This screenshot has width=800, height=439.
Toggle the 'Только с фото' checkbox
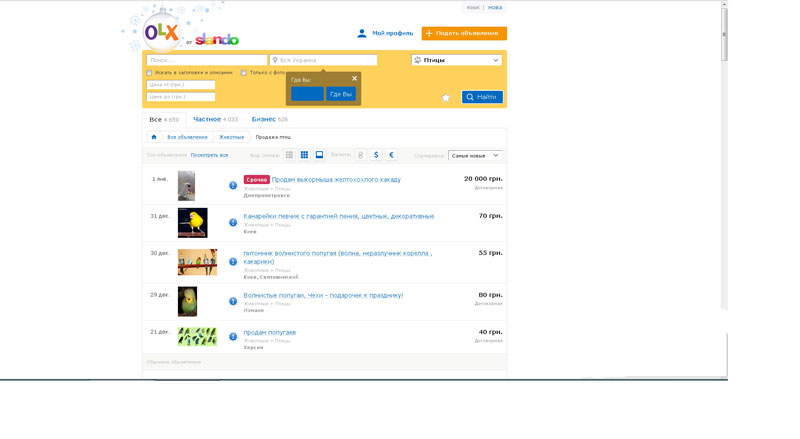244,73
